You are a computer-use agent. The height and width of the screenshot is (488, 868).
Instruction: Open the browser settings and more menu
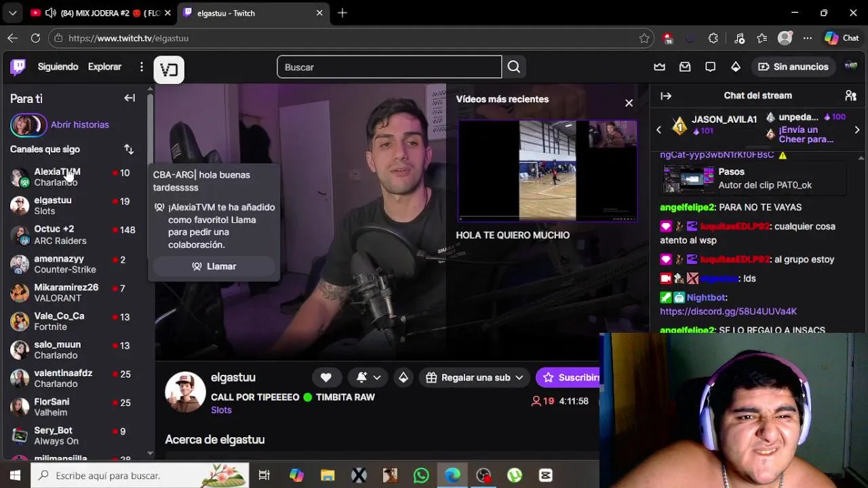click(807, 38)
